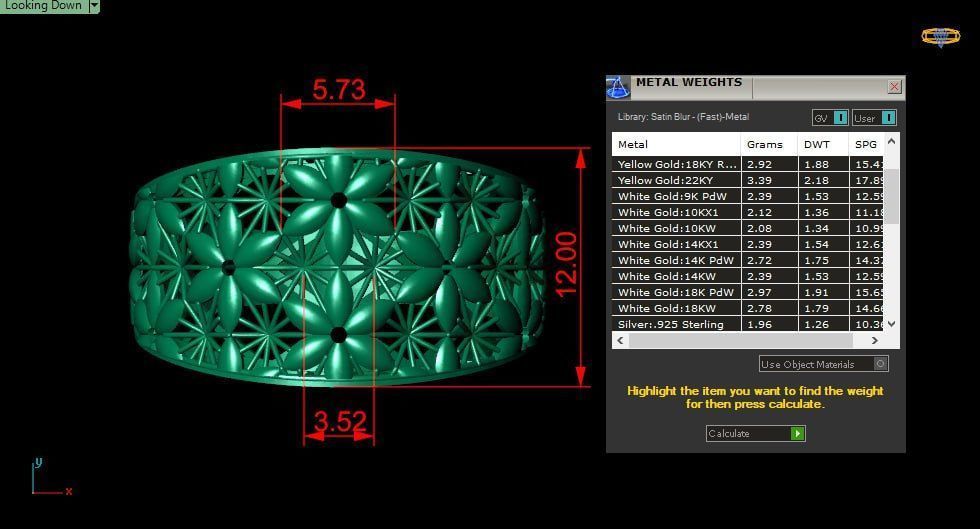The image size is (980, 529).
Task: Click the gold ring logo icon
Action: pyautogui.click(x=941, y=37)
